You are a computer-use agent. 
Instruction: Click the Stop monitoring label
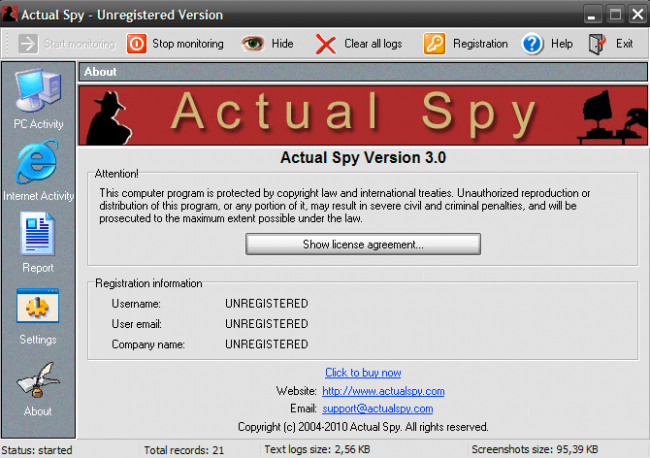pyautogui.click(x=188, y=44)
